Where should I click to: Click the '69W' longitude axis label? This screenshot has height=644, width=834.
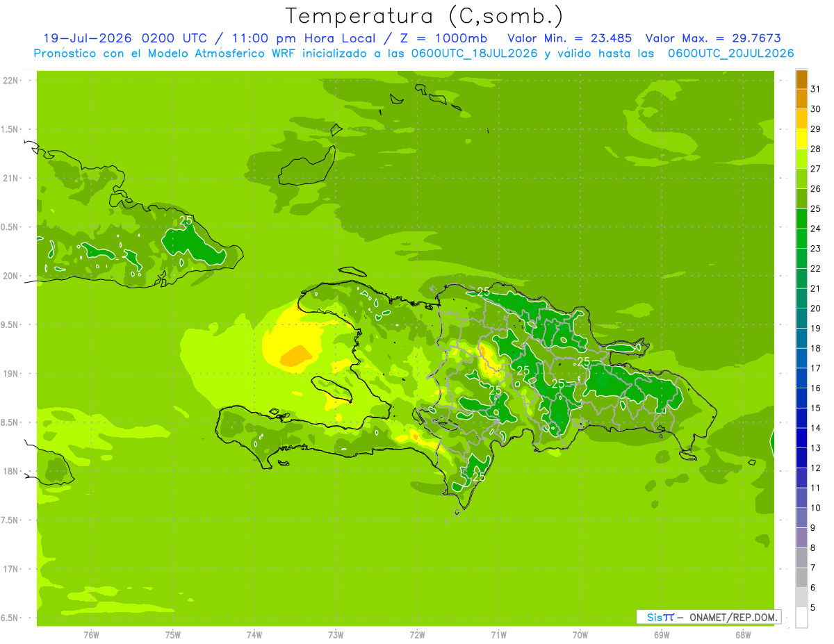(662, 635)
